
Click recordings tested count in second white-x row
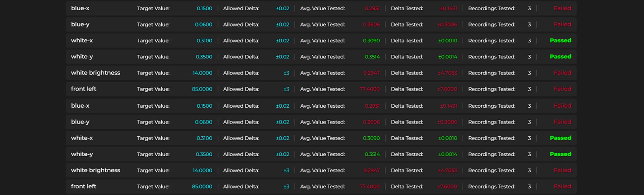529,138
